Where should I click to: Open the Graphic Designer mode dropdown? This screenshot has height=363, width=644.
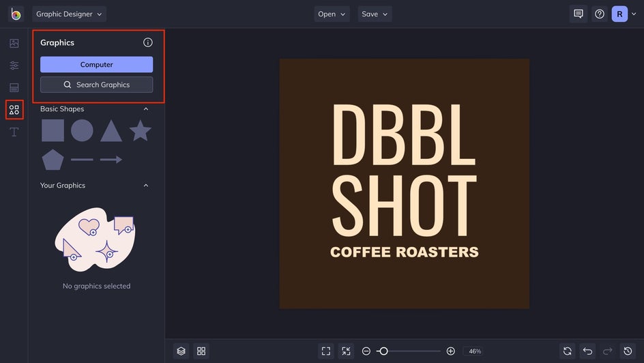pyautogui.click(x=69, y=14)
